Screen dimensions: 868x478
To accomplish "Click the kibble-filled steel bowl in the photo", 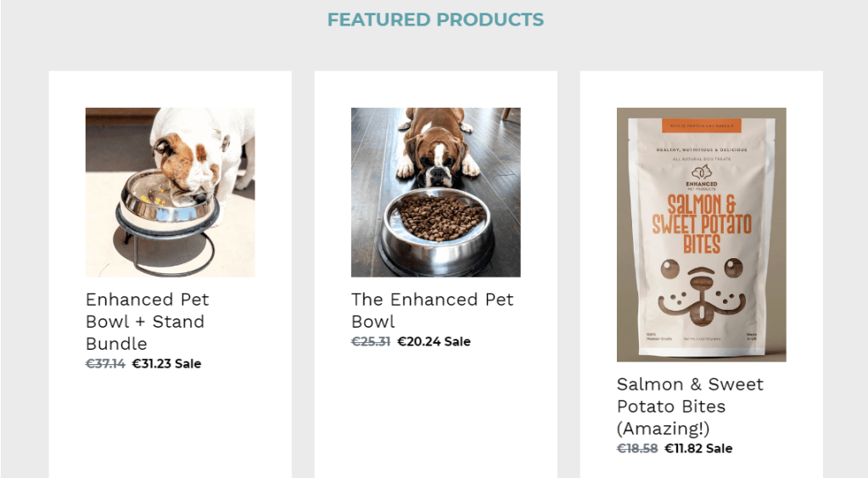I will (436, 225).
